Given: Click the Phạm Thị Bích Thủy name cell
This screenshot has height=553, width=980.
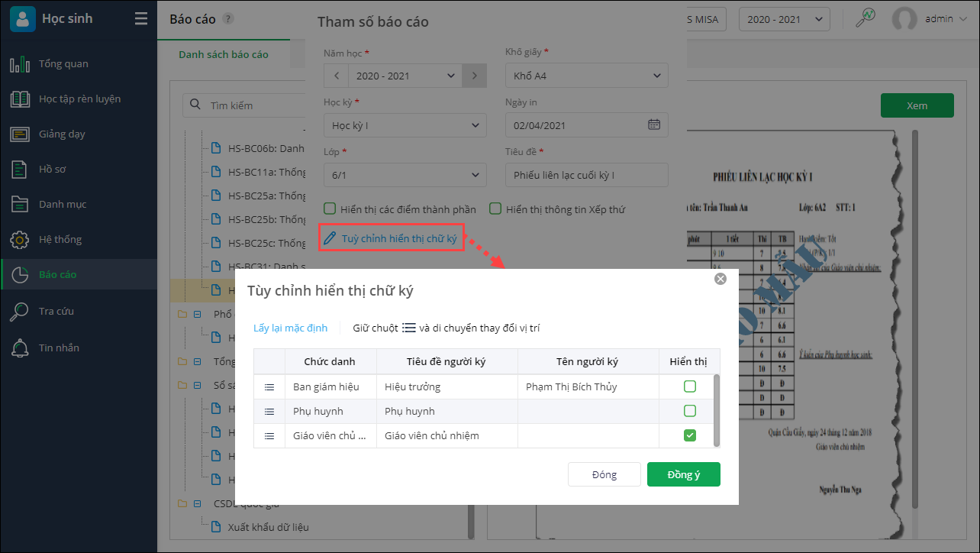Looking at the screenshot, I should pyautogui.click(x=588, y=387).
